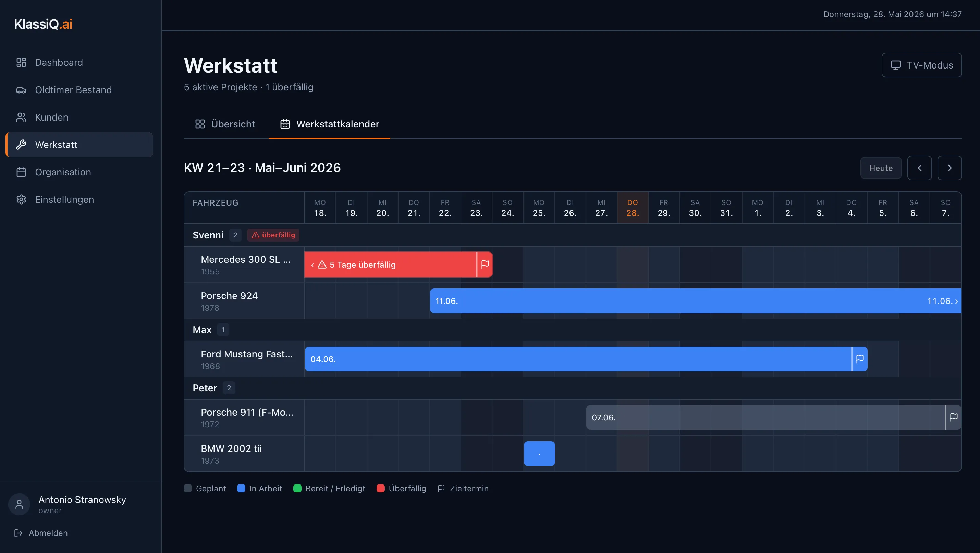The width and height of the screenshot is (980, 553).
Task: Click the calendar icon beside Organisation
Action: (x=21, y=172)
